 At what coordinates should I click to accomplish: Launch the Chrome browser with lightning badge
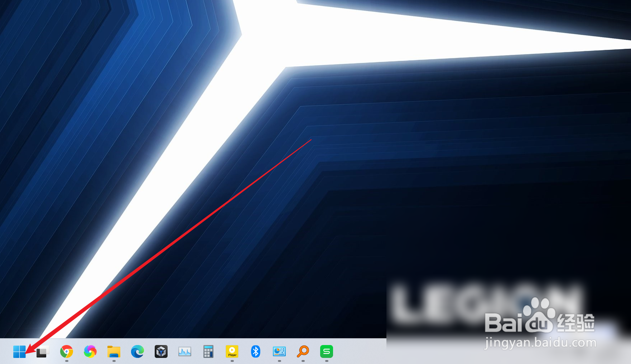(67, 351)
